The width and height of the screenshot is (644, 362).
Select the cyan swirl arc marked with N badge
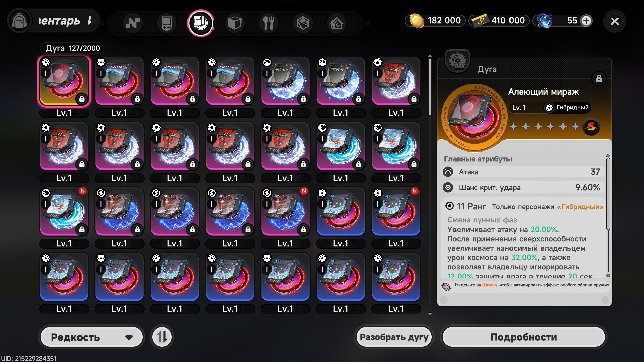[x=64, y=212]
